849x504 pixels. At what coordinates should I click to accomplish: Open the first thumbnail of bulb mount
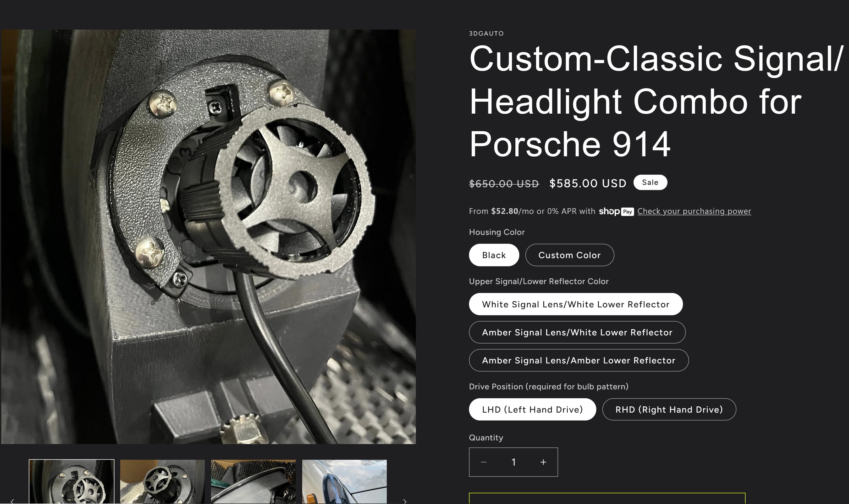click(72, 481)
